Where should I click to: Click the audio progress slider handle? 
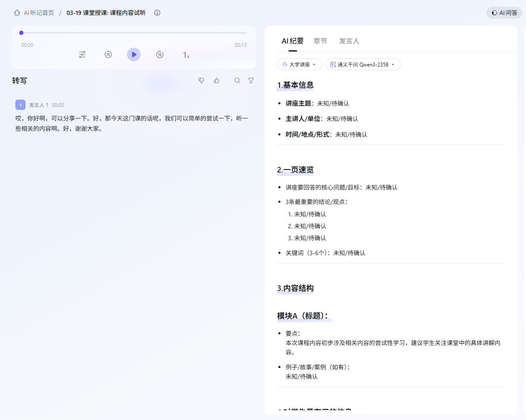[21, 33]
